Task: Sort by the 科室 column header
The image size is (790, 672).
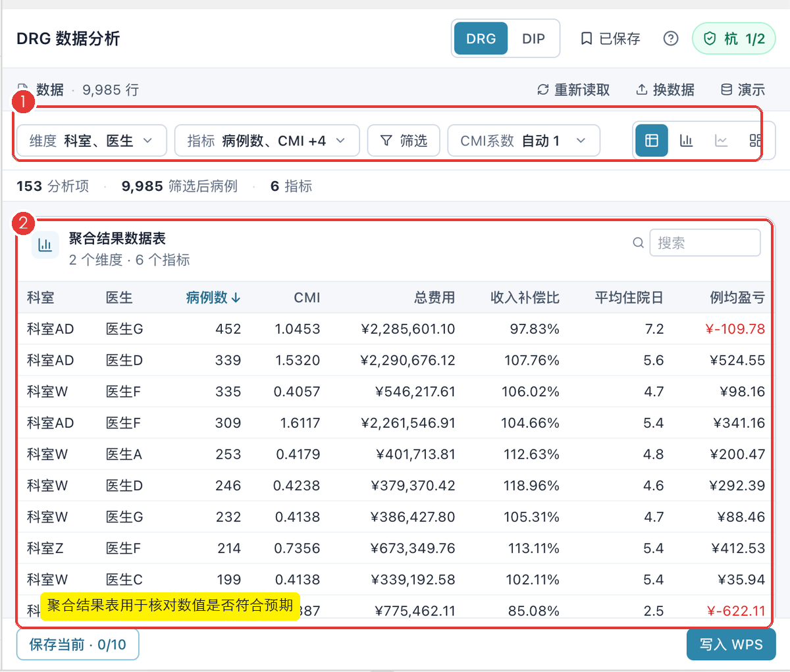Action: [41, 297]
